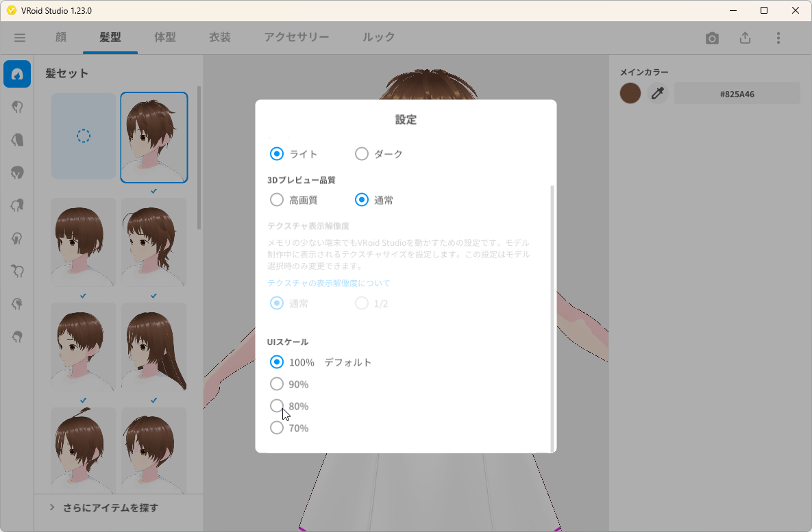812x532 pixels.
Task: Open the three-dot overflow menu
Action: (778, 38)
